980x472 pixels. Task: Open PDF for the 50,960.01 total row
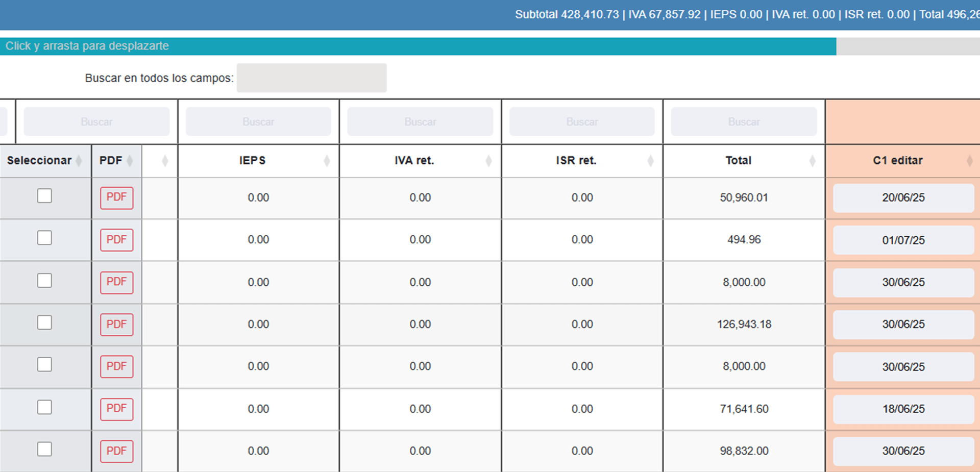click(x=116, y=197)
